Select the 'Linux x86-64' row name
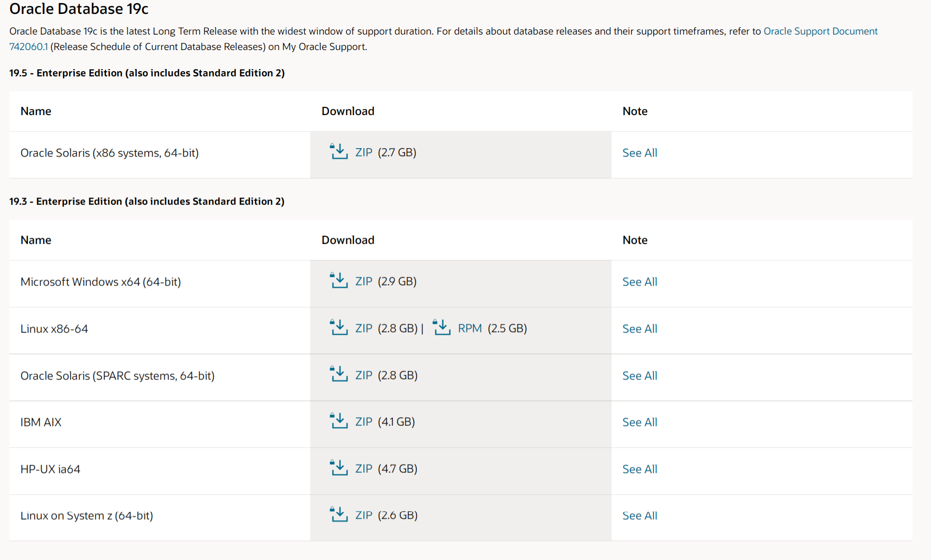Viewport: 931px width, 560px height. pyautogui.click(x=54, y=329)
